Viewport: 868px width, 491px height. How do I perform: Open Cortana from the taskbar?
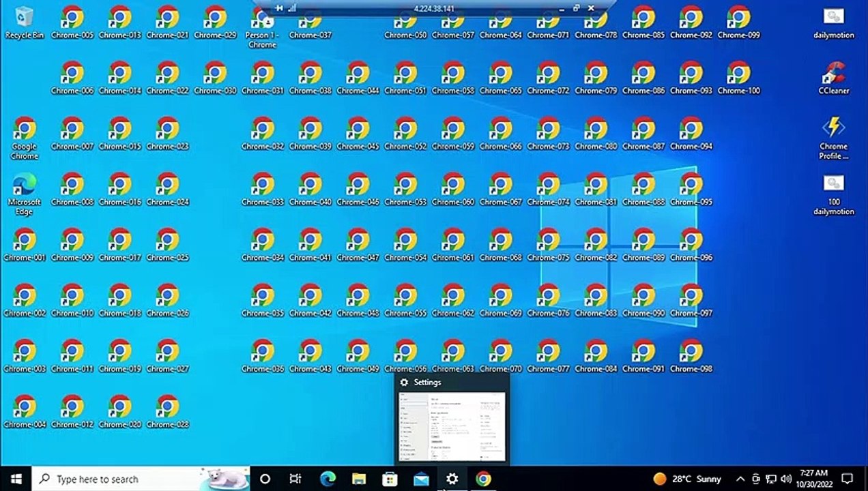[x=265, y=479]
